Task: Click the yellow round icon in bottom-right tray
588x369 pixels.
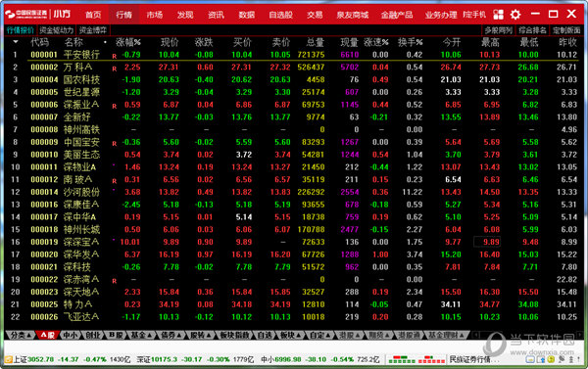Action: pos(551,359)
